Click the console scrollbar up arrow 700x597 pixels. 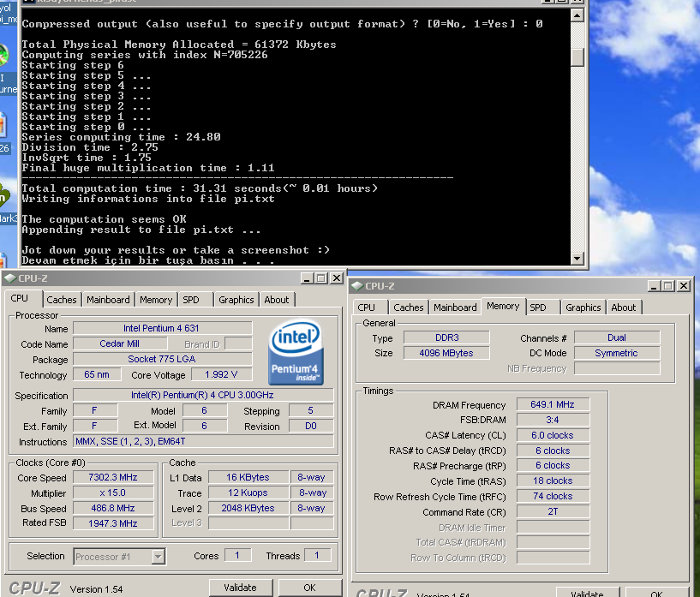coord(577,16)
